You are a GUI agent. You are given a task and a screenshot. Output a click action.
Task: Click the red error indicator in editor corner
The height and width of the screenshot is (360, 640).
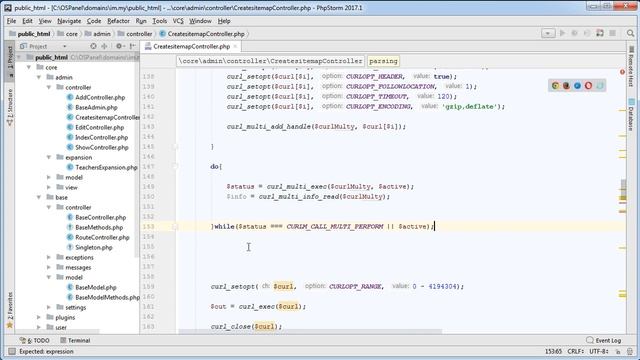click(x=622, y=72)
